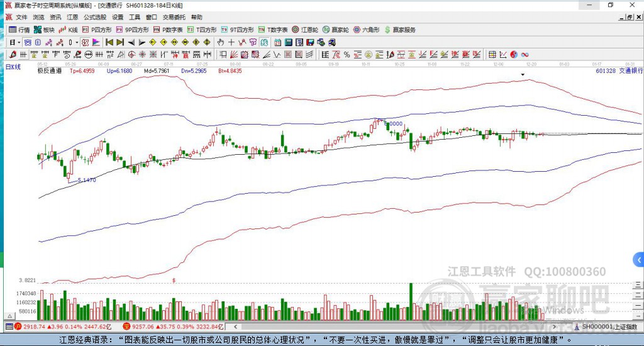Click the 日K线 chart label
Image resolution: width=644 pixels, height=346 pixels.
[13, 67]
